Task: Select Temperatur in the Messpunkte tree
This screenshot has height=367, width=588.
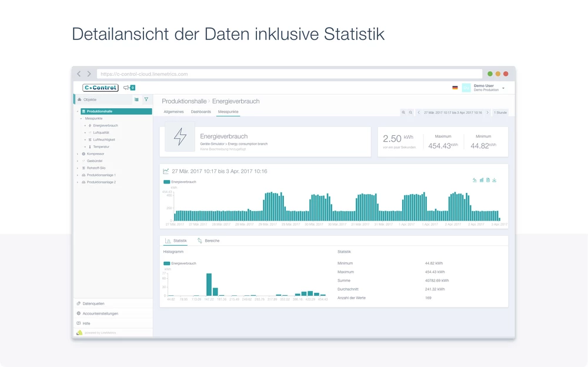Action: coord(101,146)
